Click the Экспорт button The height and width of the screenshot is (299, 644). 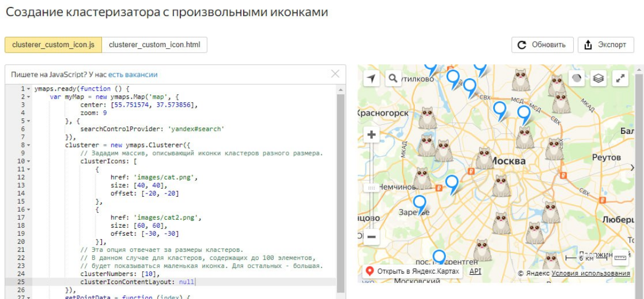(606, 45)
